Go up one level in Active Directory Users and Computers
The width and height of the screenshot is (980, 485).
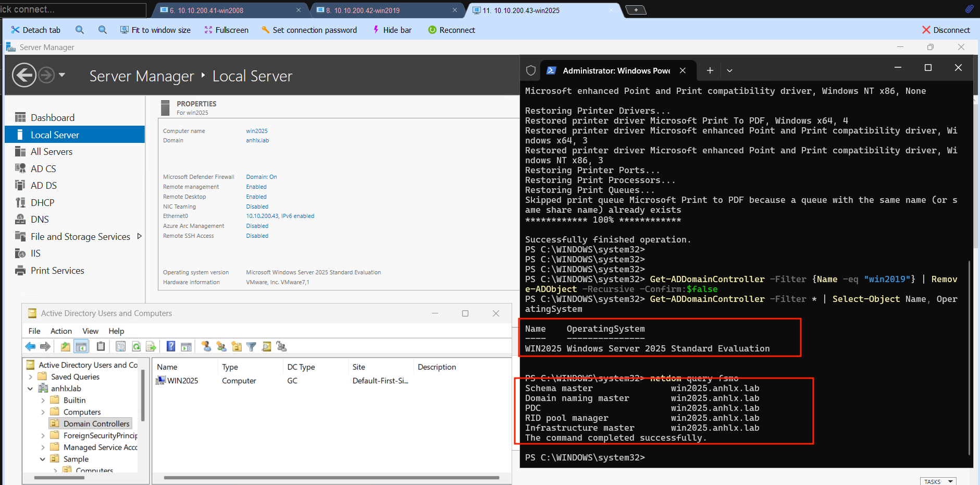(65, 346)
